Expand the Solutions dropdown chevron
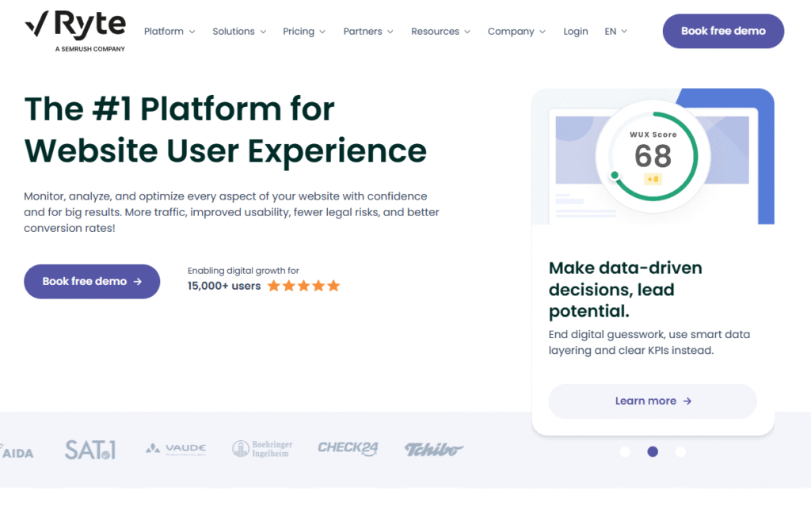 [x=263, y=32]
